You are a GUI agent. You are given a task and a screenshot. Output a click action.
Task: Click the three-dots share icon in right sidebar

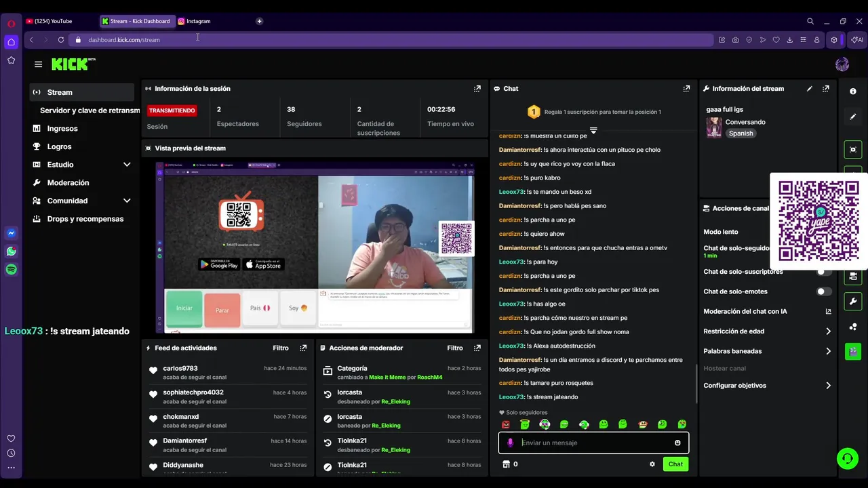click(853, 327)
